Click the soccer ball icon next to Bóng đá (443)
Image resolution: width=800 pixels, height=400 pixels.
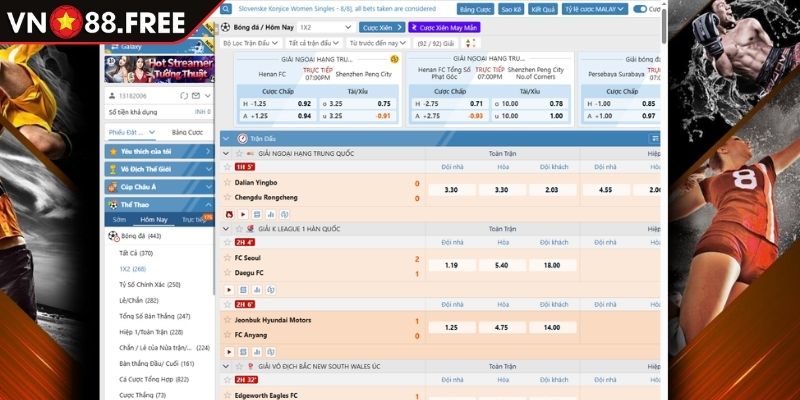112,236
